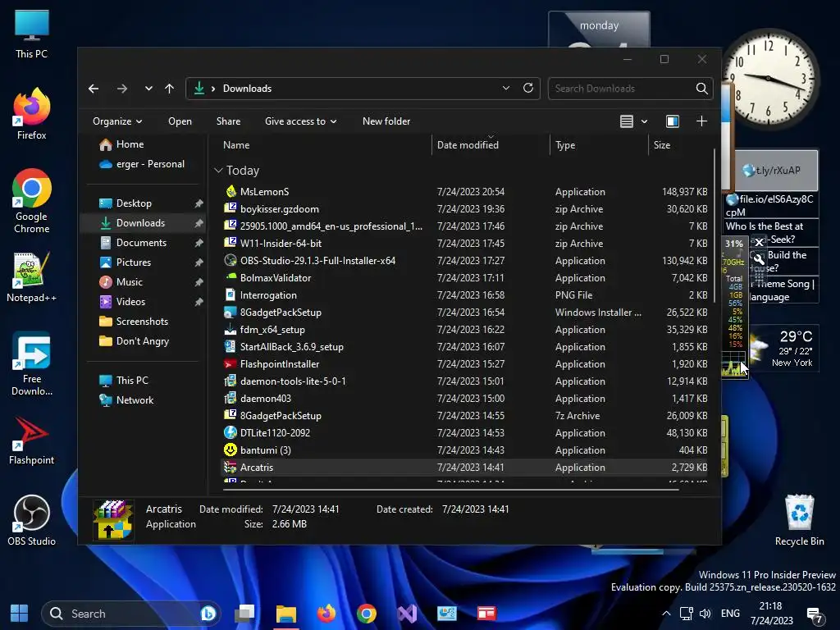
Task: Click the magnifier icon in search box
Action: pos(702,89)
